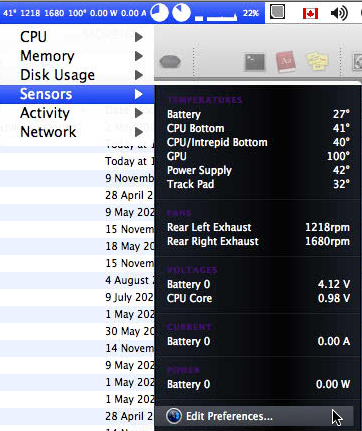
Task: Open Edit Preferences...
Action: (x=255, y=416)
